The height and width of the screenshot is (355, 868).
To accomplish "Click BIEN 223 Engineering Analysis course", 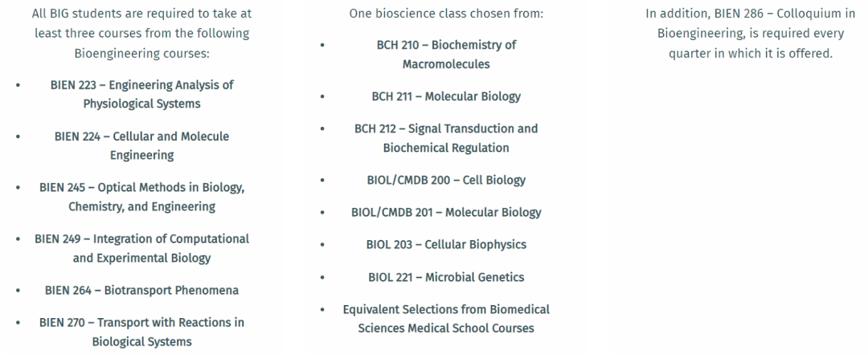I will (x=141, y=94).
